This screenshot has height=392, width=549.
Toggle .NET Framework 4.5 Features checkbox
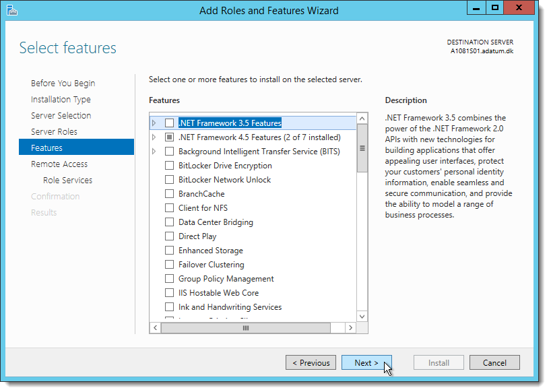170,137
